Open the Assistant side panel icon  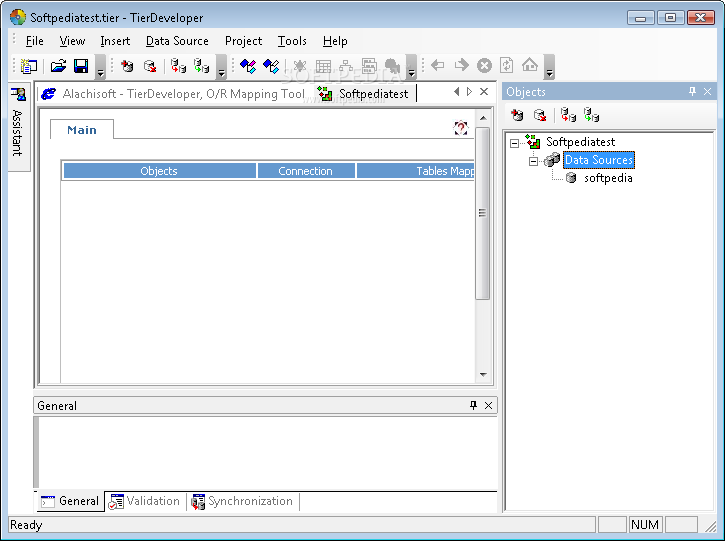[18, 94]
